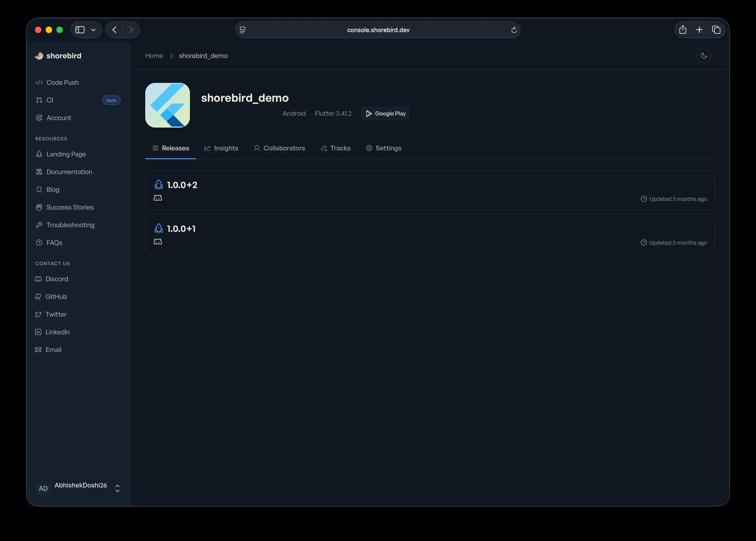The width and height of the screenshot is (756, 541).
Task: Open a new browser tab
Action: 699,30
